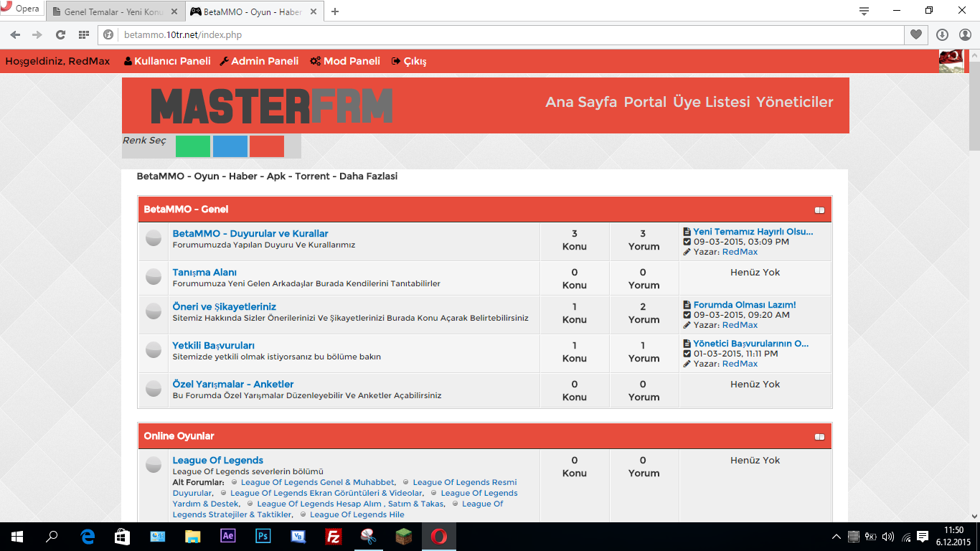Open Action Center notifications icon
This screenshot has height=551, width=980.
point(923,537)
